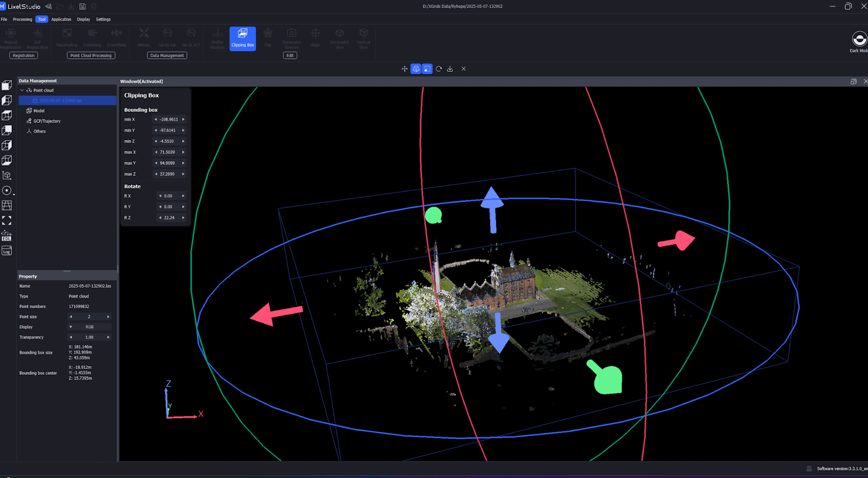This screenshot has width=868, height=478.
Task: Open the File menu
Action: click(4, 19)
